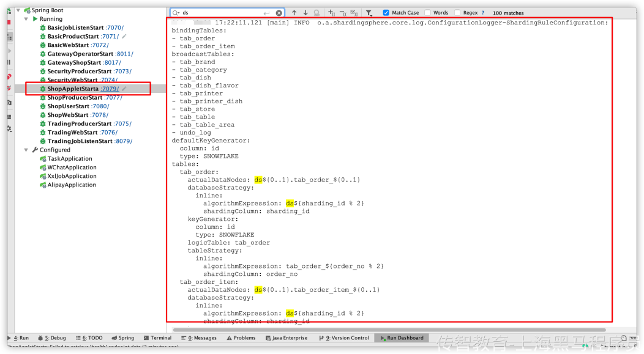Collapse the Spring Boot tree node
Image resolution: width=644 pixels, height=354 pixels.
(x=18, y=10)
